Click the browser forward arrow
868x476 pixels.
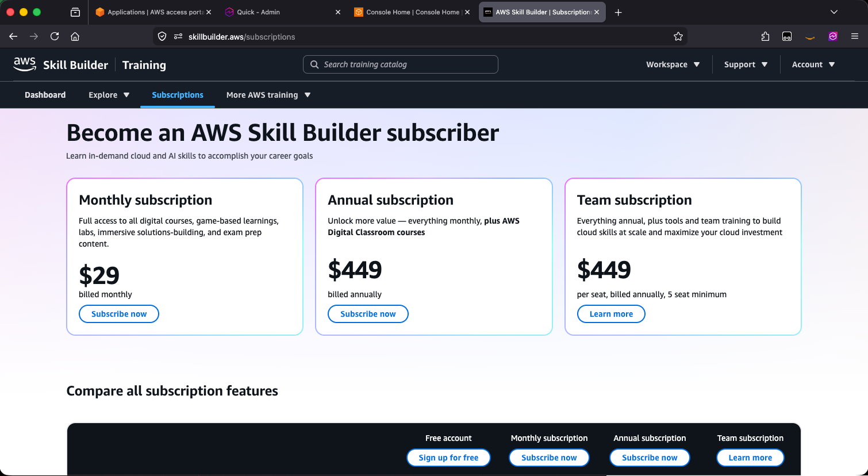click(x=34, y=36)
